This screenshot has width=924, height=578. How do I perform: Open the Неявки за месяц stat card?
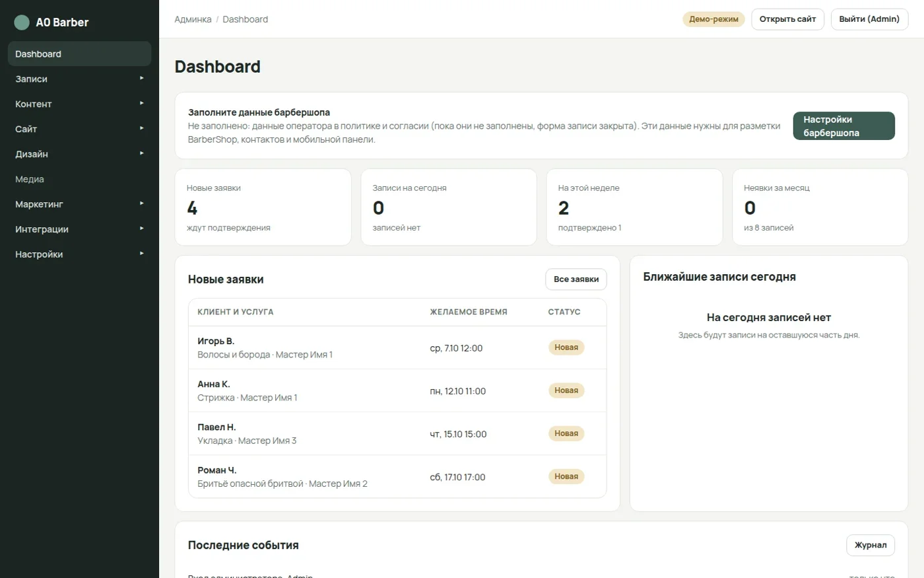(820, 207)
